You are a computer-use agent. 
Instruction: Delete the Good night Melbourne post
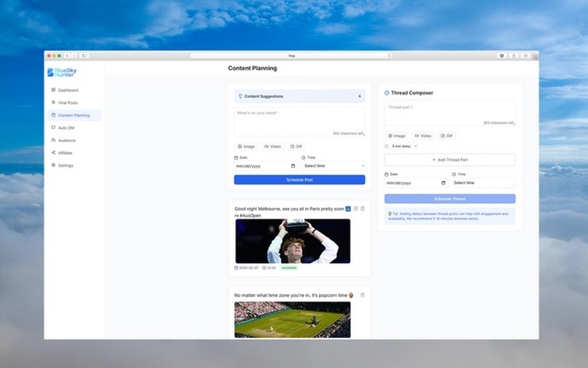pyautogui.click(x=363, y=209)
